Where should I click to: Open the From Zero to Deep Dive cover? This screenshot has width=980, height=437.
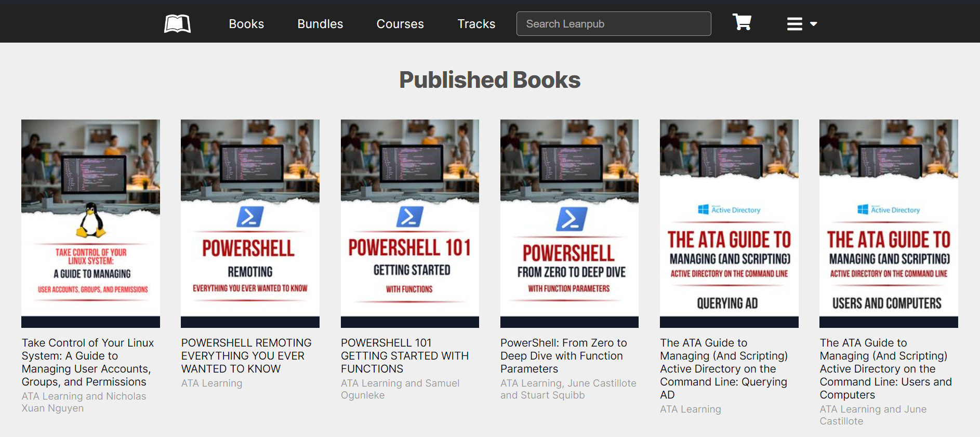[x=570, y=223]
